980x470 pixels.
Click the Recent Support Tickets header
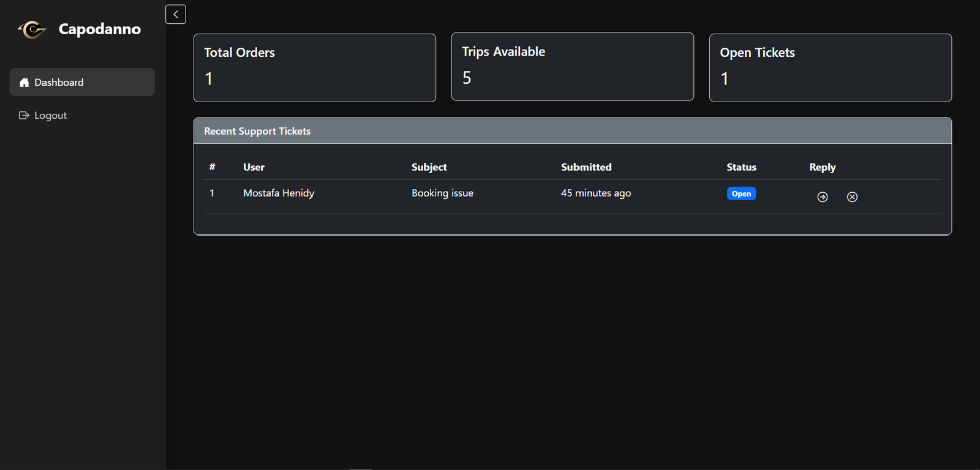[257, 131]
